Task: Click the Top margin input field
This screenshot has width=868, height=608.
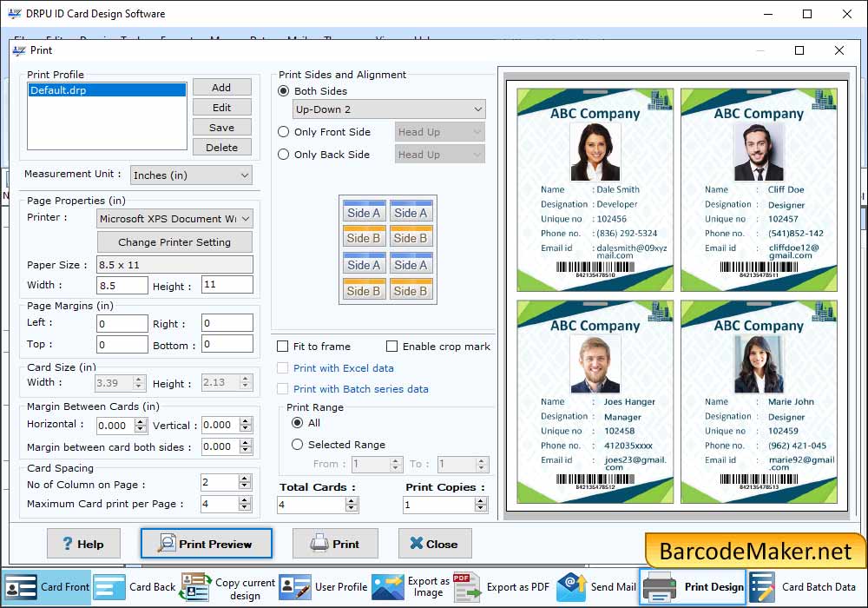Action: [122, 345]
